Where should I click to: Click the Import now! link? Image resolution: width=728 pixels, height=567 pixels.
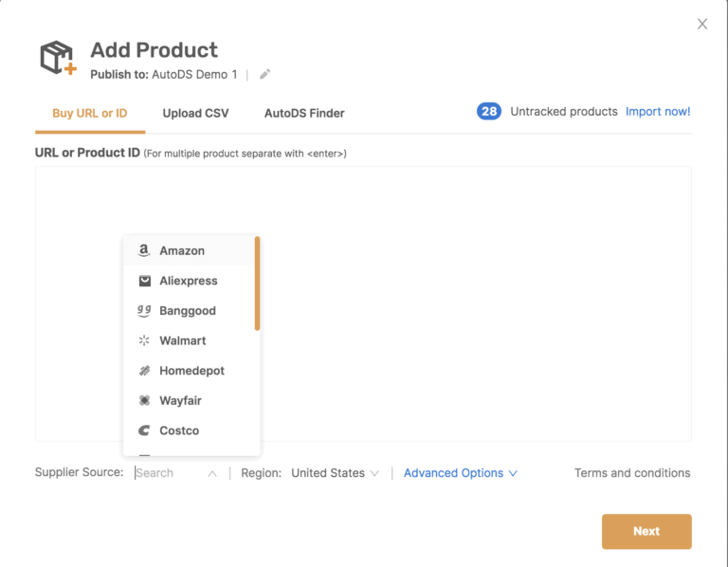tap(658, 112)
